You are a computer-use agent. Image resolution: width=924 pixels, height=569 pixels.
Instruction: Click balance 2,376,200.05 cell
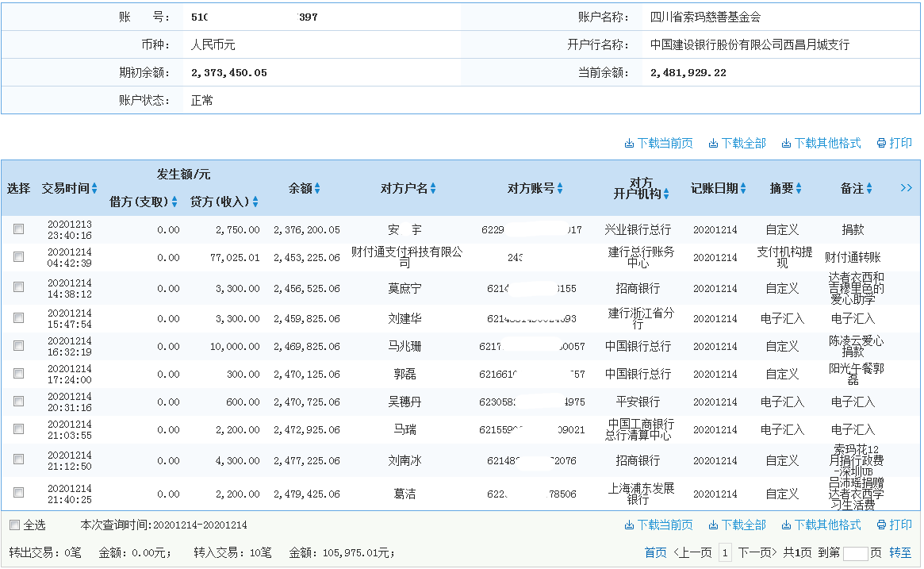point(306,230)
